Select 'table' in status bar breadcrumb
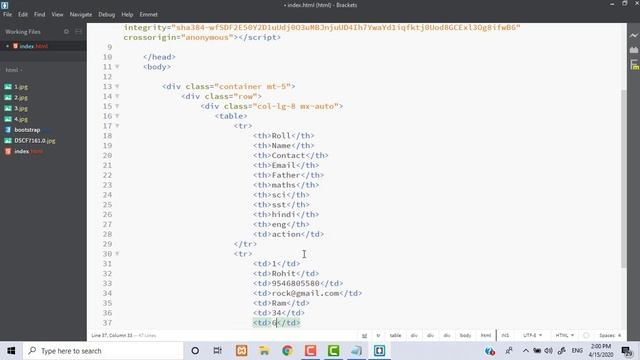 pyautogui.click(x=395, y=335)
